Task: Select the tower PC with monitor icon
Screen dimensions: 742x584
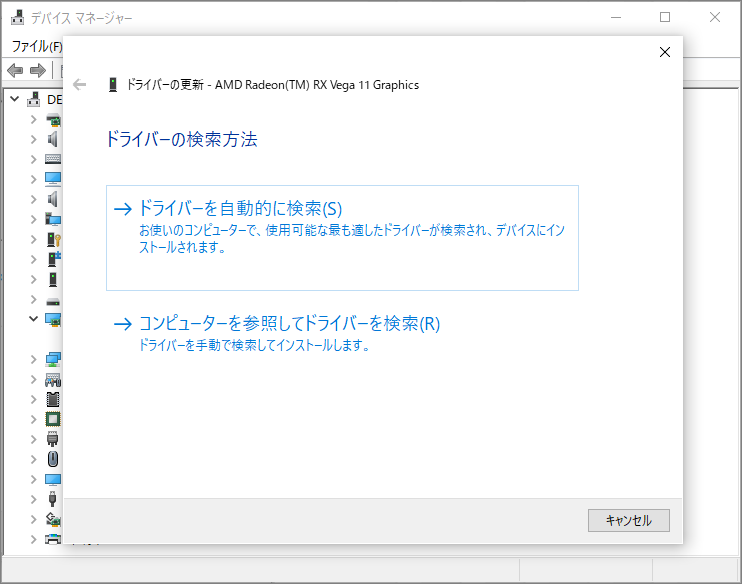Action: coord(53,219)
